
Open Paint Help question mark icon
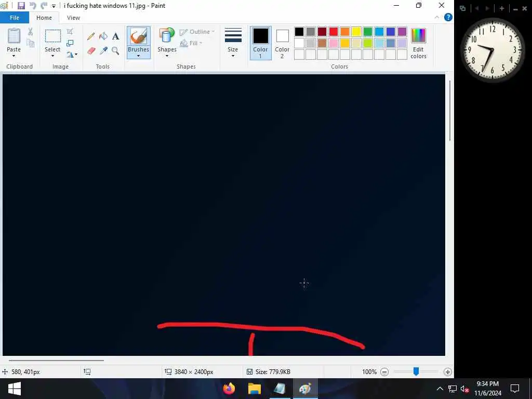coord(448,17)
